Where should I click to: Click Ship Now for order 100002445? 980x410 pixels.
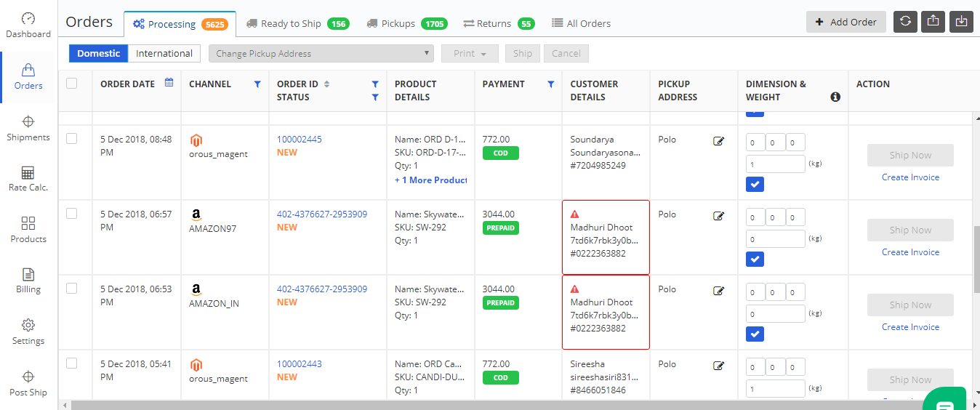(x=910, y=155)
